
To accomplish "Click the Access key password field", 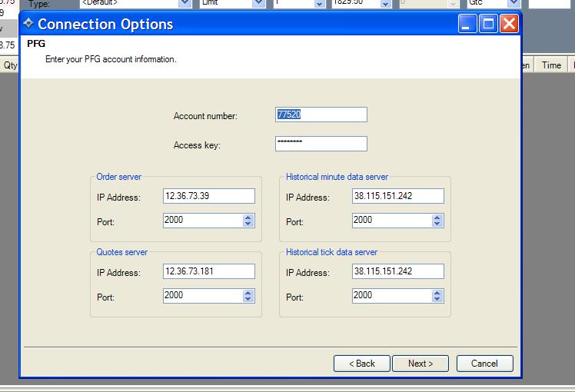I will tap(321, 144).
